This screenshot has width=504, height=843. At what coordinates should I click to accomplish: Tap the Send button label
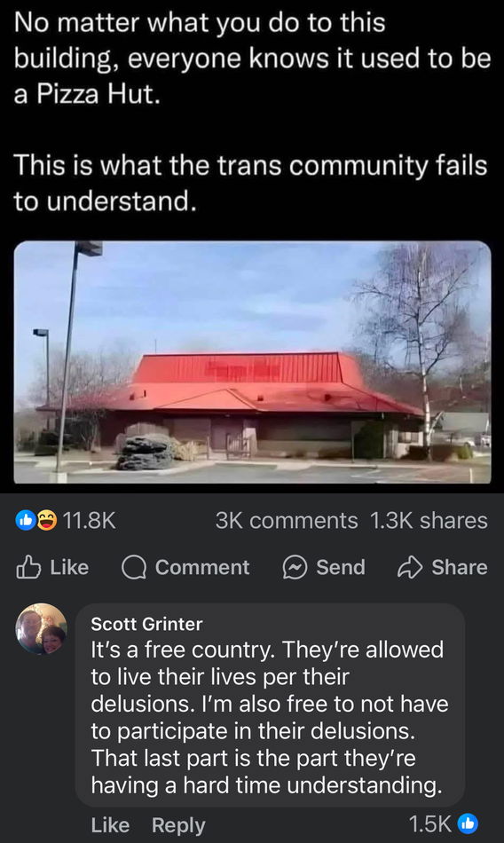pyautogui.click(x=341, y=567)
